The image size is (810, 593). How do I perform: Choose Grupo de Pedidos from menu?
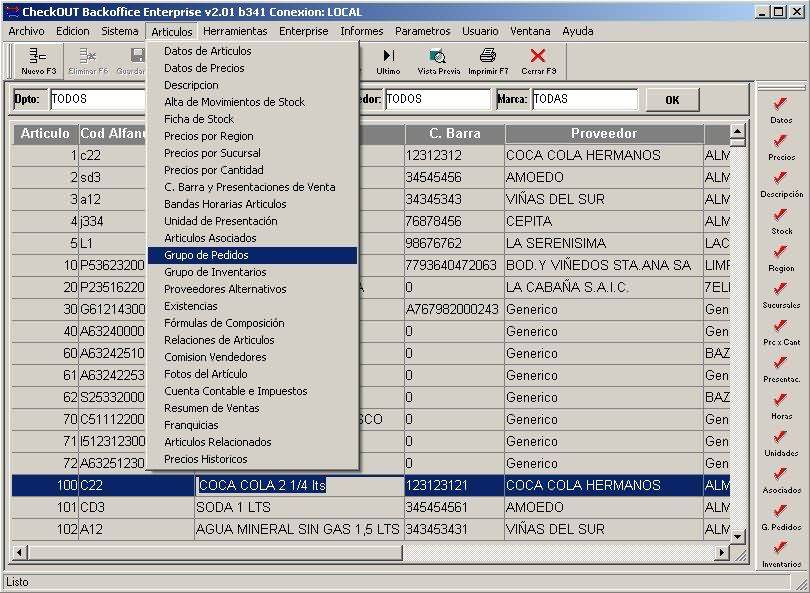pos(253,255)
